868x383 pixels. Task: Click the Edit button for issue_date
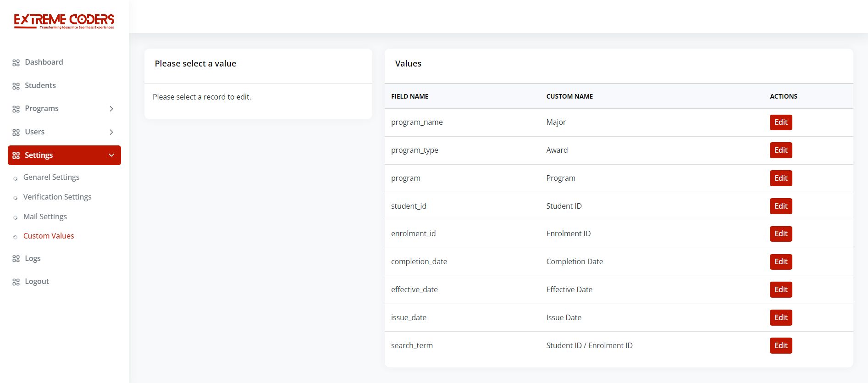(x=780, y=318)
